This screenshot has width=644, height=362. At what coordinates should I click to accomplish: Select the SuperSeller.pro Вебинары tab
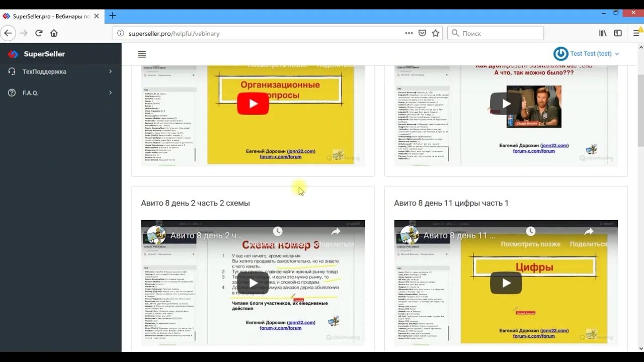tap(52, 16)
